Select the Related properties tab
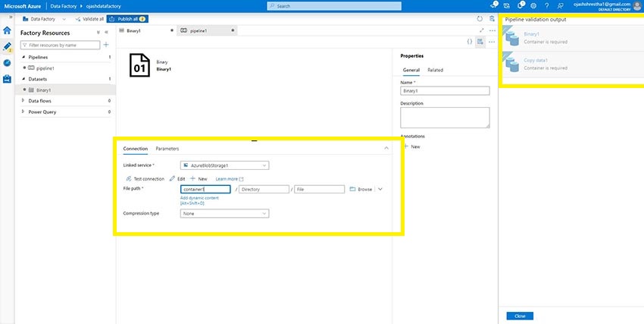The width and height of the screenshot is (644, 324). 436,70
